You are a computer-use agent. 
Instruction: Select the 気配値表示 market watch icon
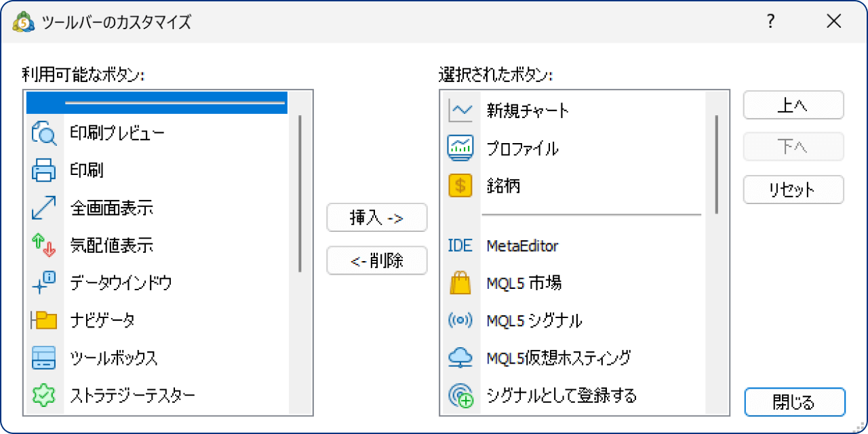click(x=43, y=245)
